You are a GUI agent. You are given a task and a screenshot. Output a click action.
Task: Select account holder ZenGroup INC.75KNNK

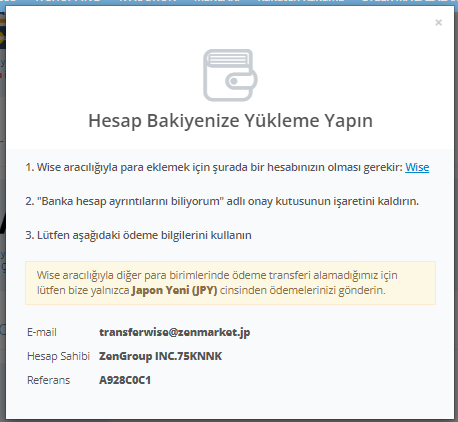pyautogui.click(x=160, y=356)
